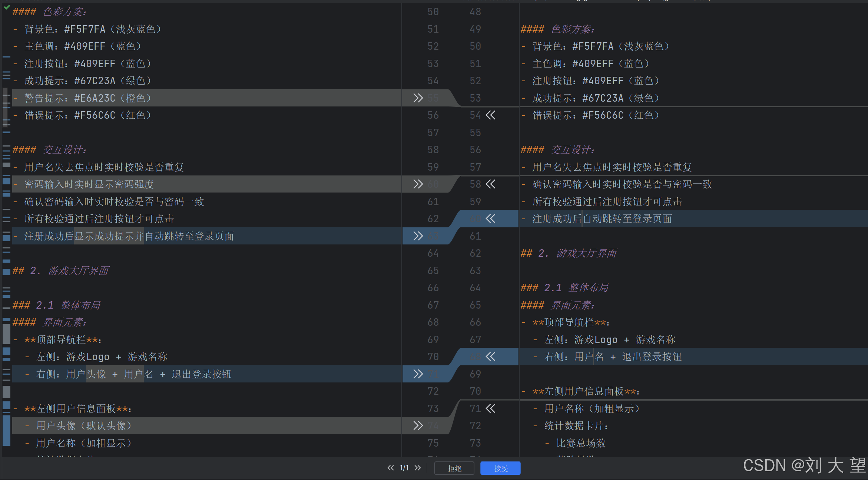Click the green checkmark inspection icon

click(7, 7)
